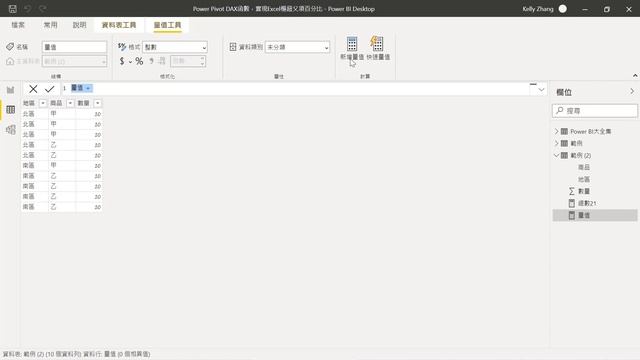Click the sigma icon beside 數量 field
This screenshot has height=360, width=640.
coord(571,191)
